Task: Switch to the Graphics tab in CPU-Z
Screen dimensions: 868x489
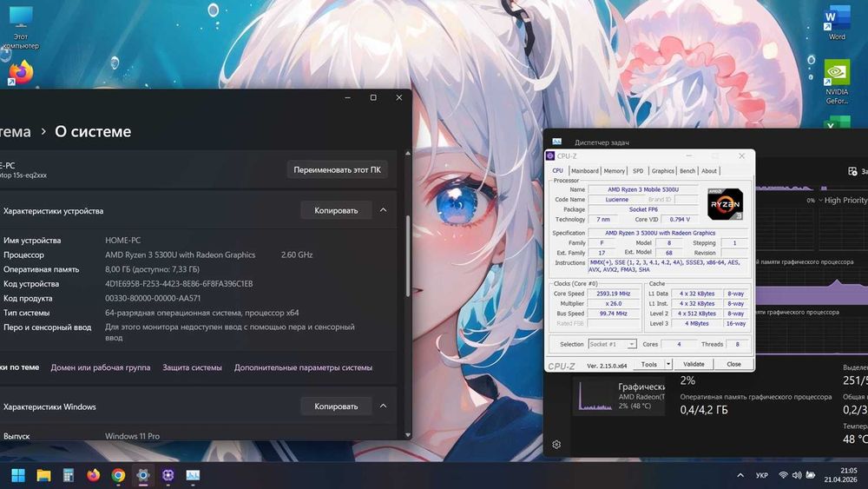Action: tap(662, 170)
